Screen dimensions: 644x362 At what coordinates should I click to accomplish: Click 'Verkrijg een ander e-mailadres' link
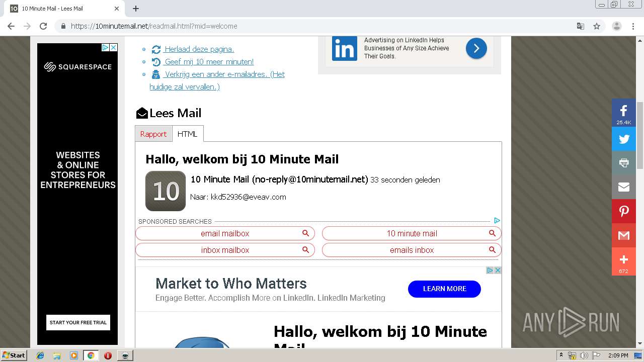217,80
